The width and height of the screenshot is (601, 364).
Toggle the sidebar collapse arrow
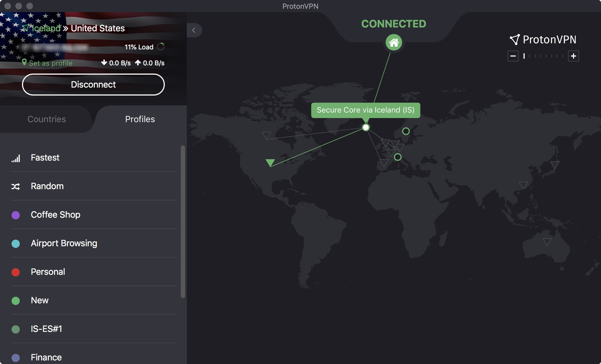point(193,30)
